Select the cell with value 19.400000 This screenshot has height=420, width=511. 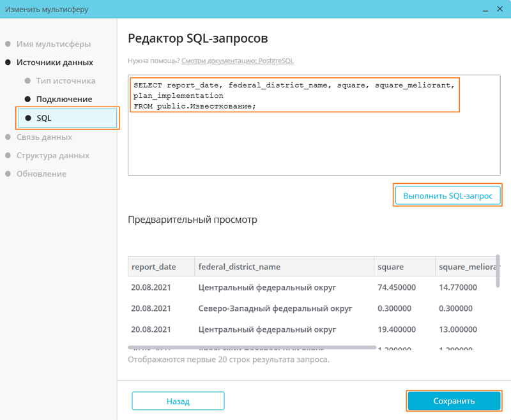click(397, 329)
